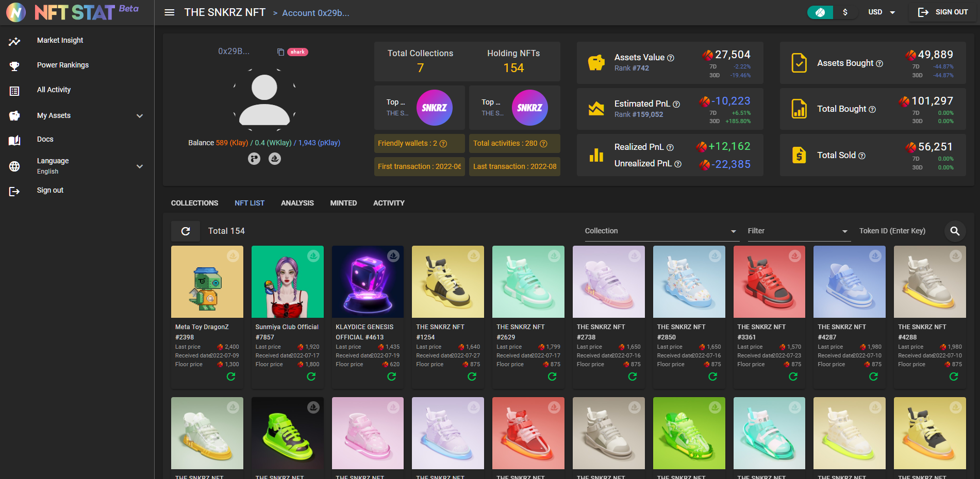Click the Token ID search icon
This screenshot has height=479, width=980.
point(955,231)
